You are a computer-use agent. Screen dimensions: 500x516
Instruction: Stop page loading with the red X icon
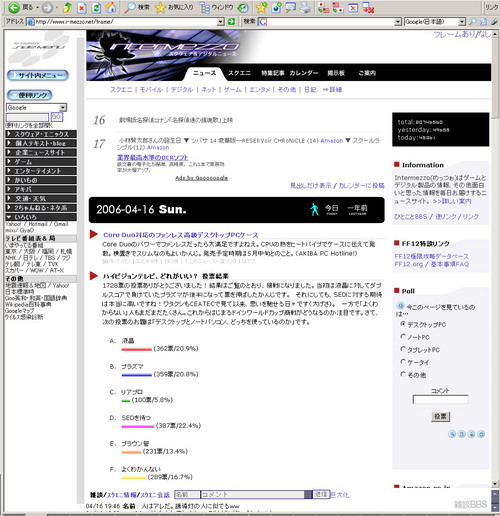[82, 8]
